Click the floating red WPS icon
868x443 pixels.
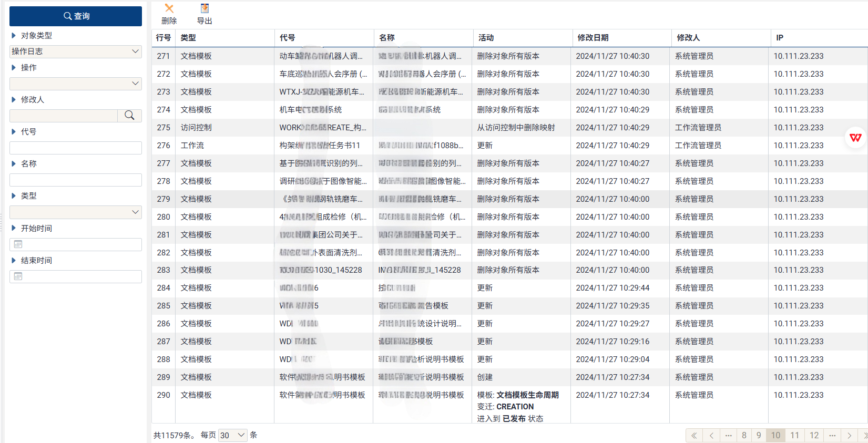[855, 138]
